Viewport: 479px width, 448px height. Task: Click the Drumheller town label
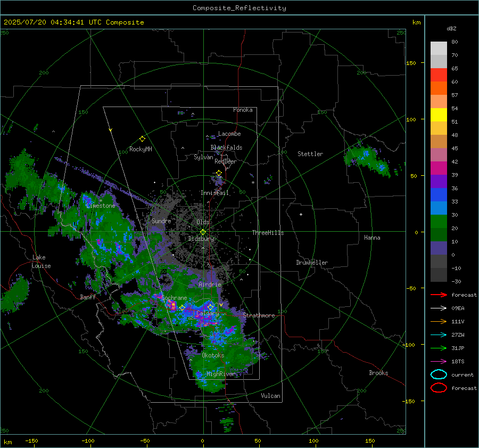[312, 263]
